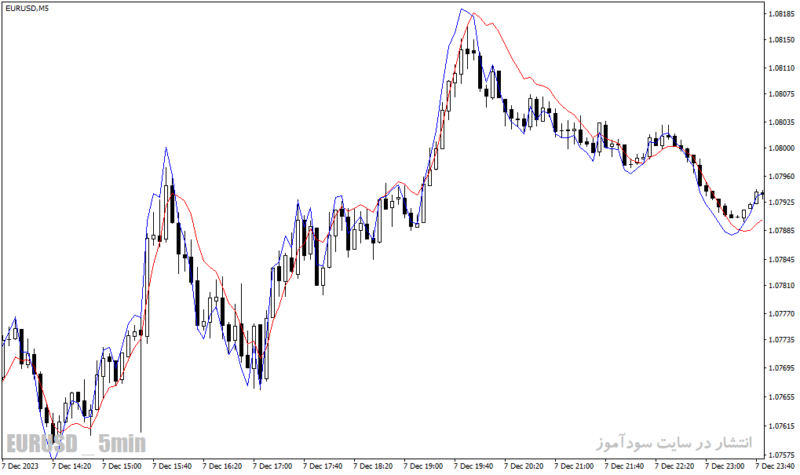This screenshot has width=800, height=475.
Task: Click the 1.07845 price axis label
Action: click(x=781, y=259)
